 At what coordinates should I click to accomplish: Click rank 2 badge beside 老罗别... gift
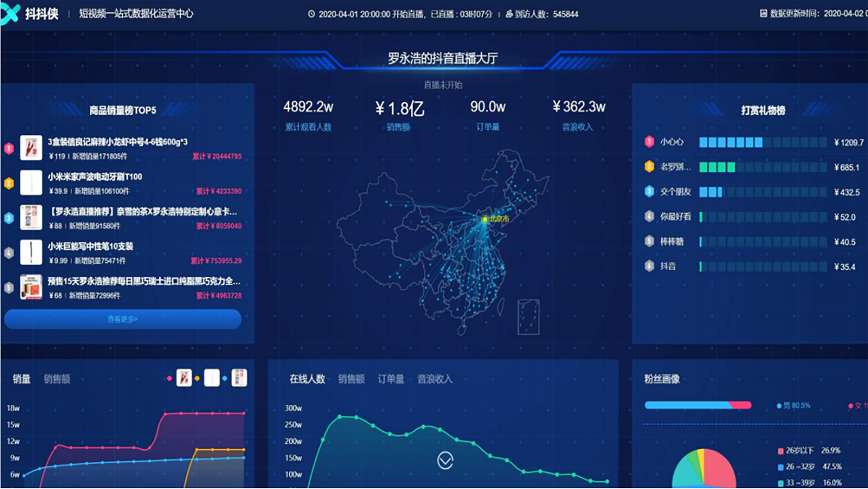click(x=649, y=167)
